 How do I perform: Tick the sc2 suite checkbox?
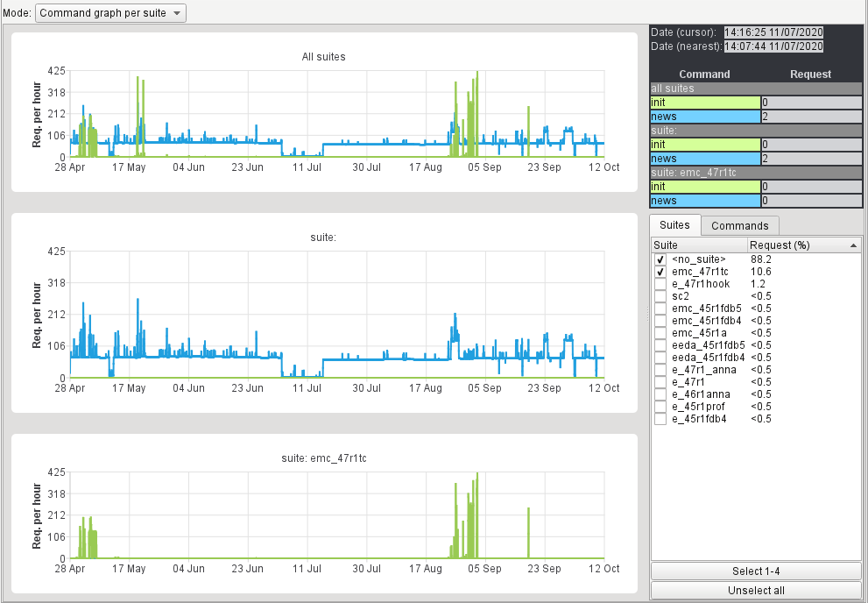click(660, 297)
